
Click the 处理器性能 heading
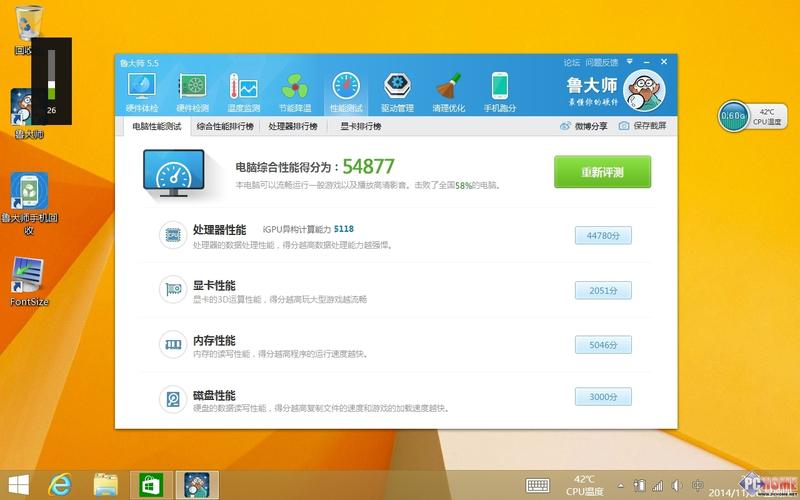(219, 230)
